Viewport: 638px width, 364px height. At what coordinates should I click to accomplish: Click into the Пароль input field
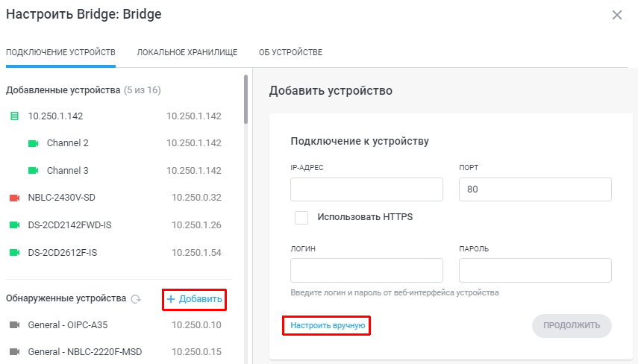[535, 270]
